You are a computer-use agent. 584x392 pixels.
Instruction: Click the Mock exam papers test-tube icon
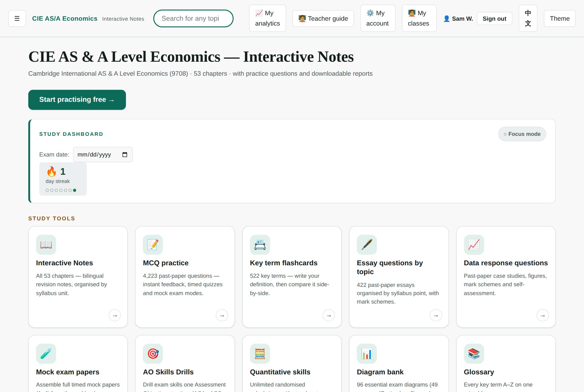coord(46,354)
